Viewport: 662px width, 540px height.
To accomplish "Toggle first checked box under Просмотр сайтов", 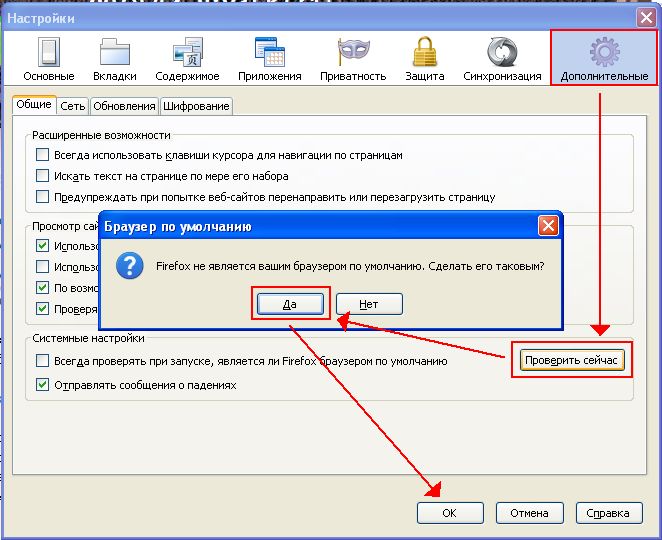I will (x=42, y=245).
